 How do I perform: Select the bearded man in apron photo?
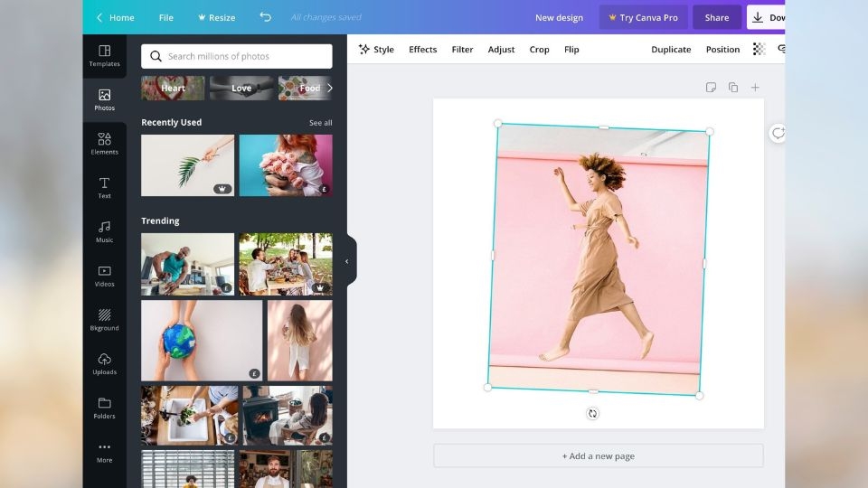pyautogui.click(x=287, y=469)
